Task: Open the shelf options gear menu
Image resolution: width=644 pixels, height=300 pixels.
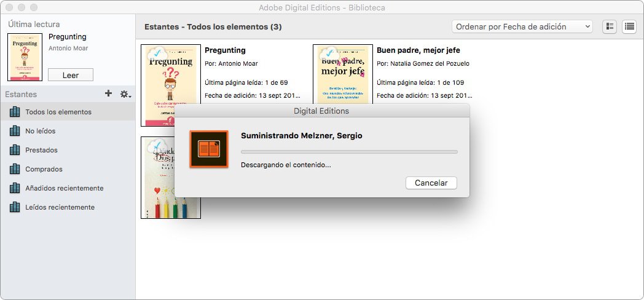Action: click(126, 94)
